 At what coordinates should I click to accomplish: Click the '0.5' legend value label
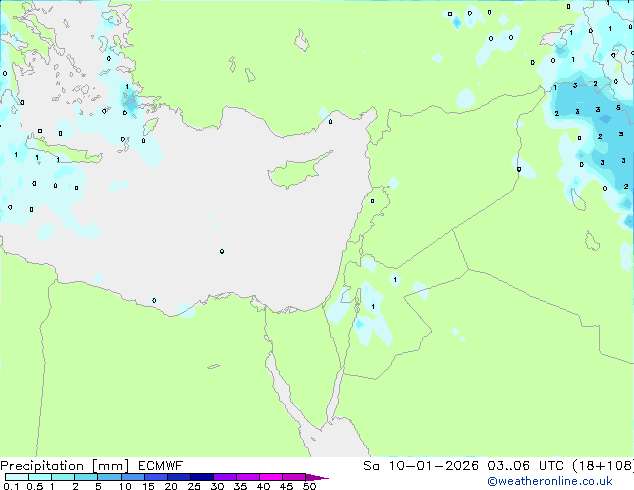pyautogui.click(x=35, y=486)
